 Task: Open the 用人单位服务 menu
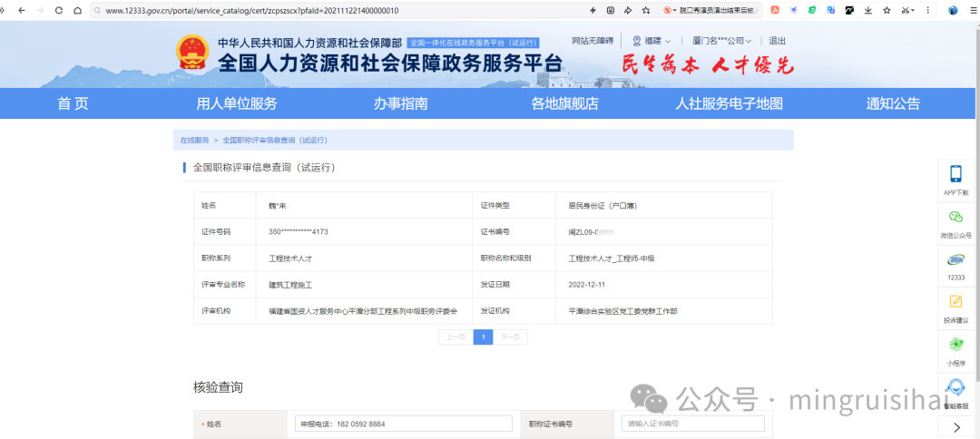click(x=236, y=103)
